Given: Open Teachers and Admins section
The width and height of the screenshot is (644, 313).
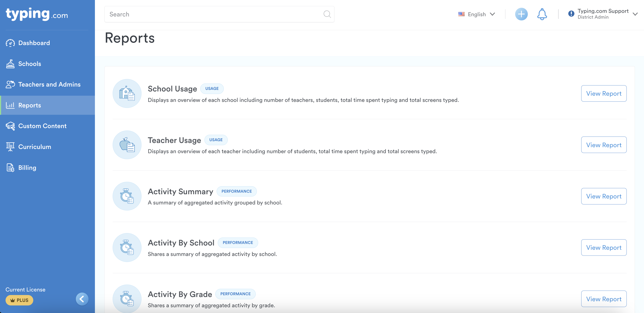Looking at the screenshot, I should (x=49, y=85).
